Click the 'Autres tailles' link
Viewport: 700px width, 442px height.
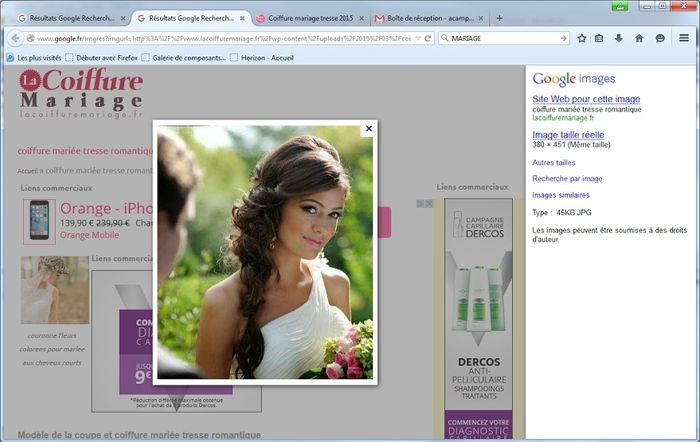[x=554, y=162]
